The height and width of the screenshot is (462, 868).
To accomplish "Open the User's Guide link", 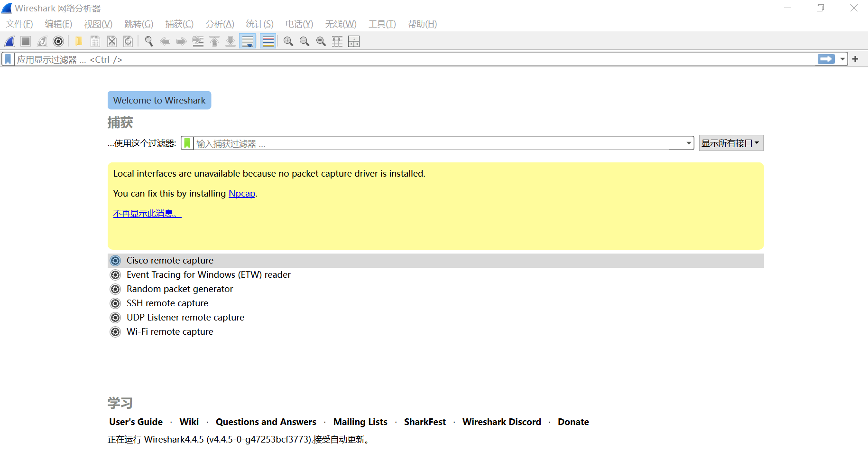I will coord(136,422).
